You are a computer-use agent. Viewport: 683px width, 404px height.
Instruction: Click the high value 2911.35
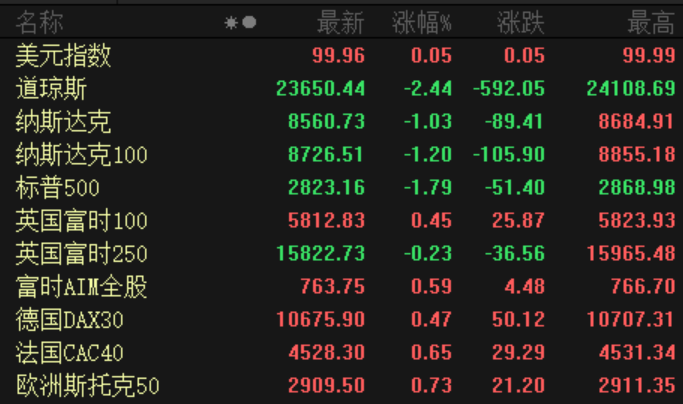point(637,386)
